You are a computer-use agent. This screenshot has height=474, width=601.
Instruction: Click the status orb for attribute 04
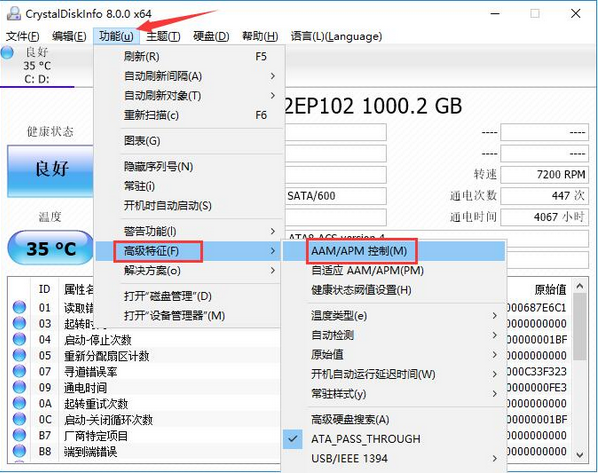coord(19,339)
